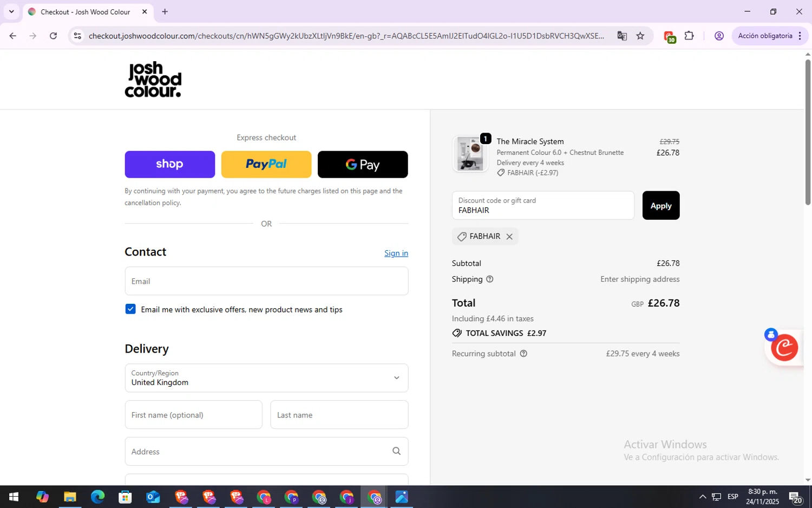Click the £29.75 every 4 weeks text
The width and height of the screenshot is (812, 508).
(643, 354)
